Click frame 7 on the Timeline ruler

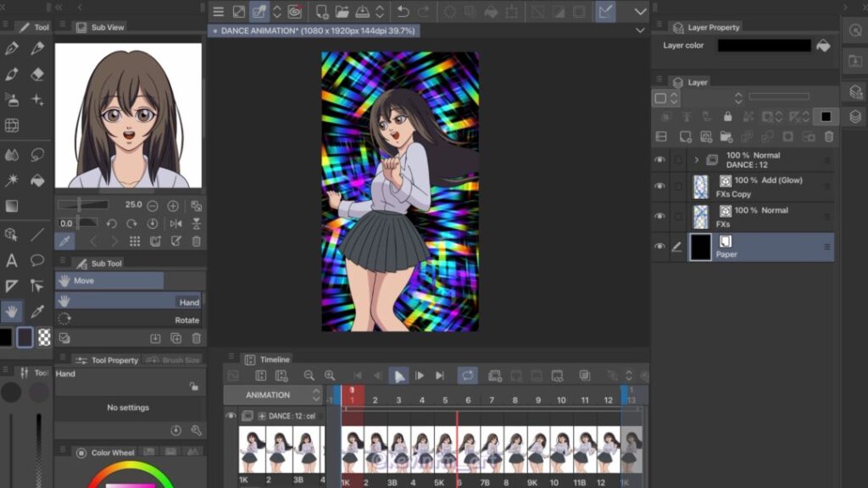492,400
